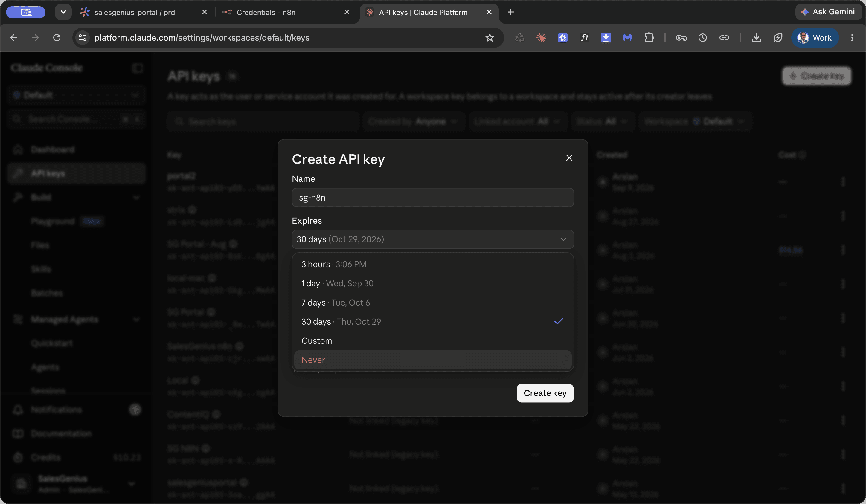Image resolution: width=866 pixels, height=504 pixels.
Task: Open the tab search dropdown arrow
Action: tap(63, 12)
